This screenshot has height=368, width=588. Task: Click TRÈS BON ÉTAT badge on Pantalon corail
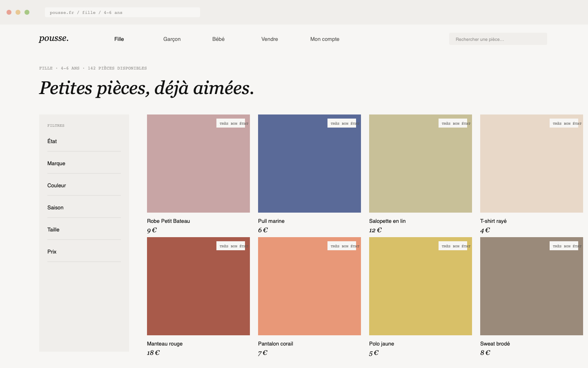(342, 246)
